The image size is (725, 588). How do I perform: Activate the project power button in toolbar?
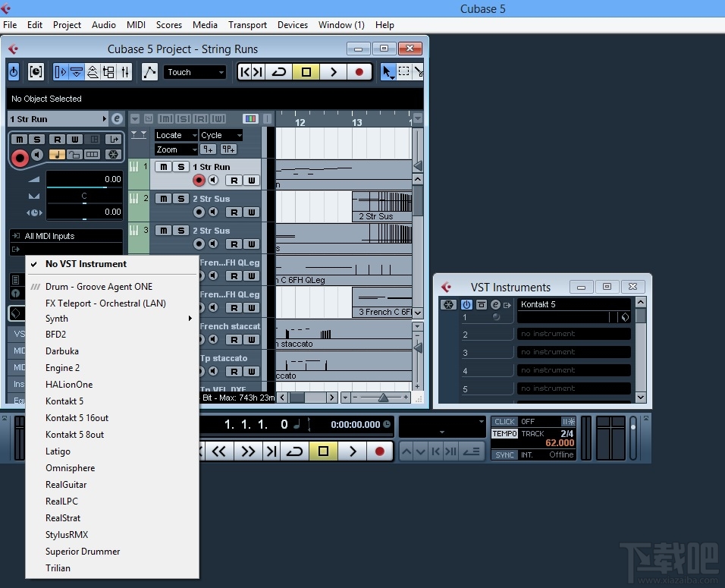click(x=14, y=72)
